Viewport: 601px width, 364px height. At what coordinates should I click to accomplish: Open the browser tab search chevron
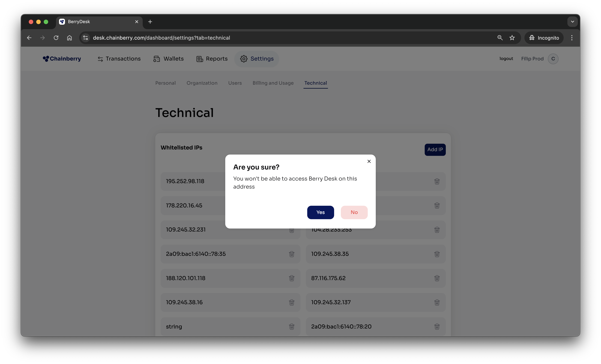coord(572,22)
